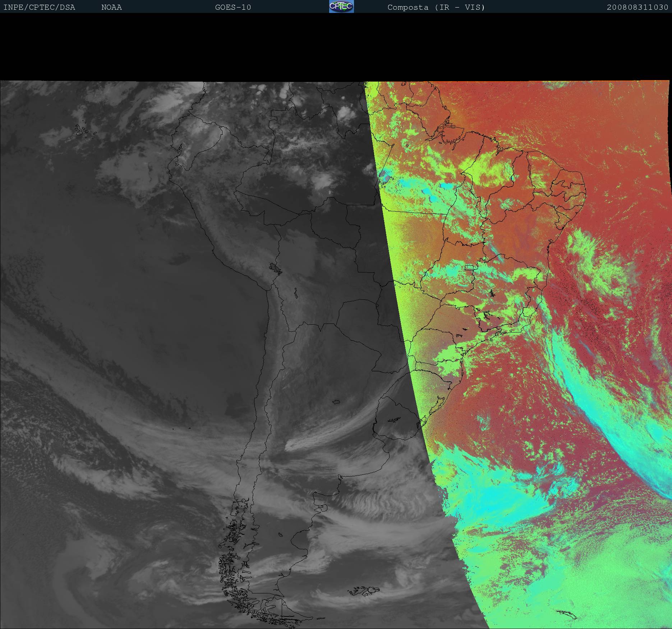Click the South Georgia island outline

click(x=566, y=615)
